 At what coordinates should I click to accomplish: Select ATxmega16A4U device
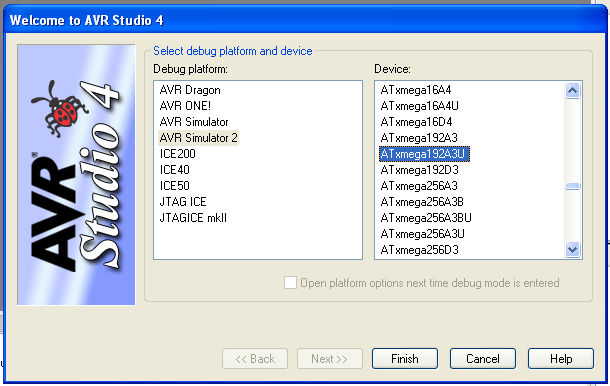point(419,106)
